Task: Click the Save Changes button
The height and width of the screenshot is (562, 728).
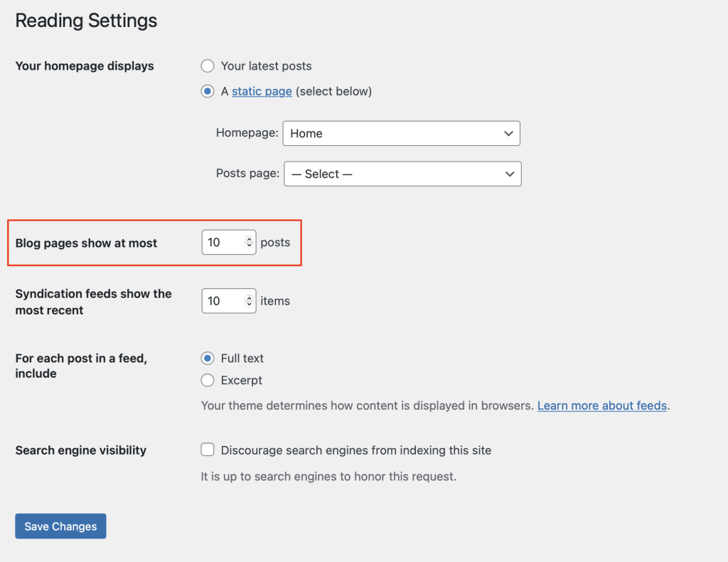Action: pos(60,526)
